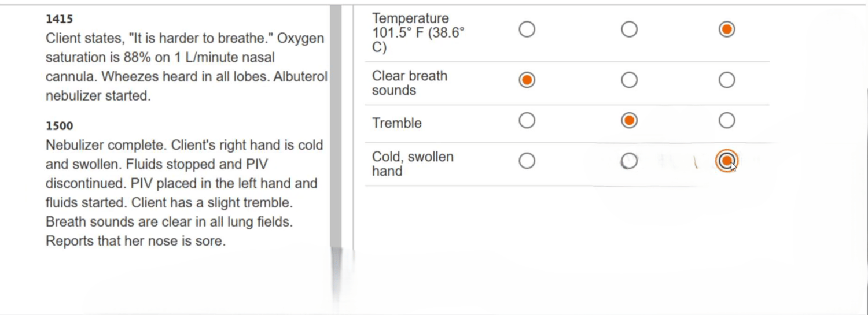Select third-column radio for Tremble row

(727, 120)
